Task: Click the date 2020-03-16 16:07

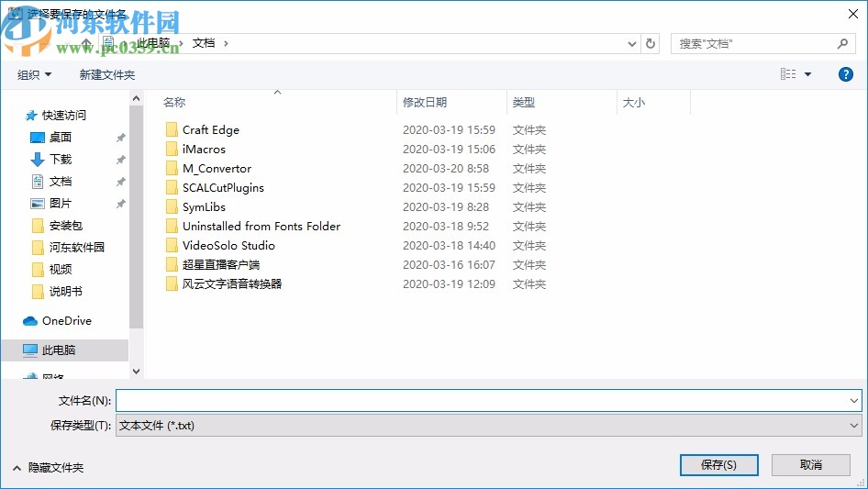Action: 449,265
